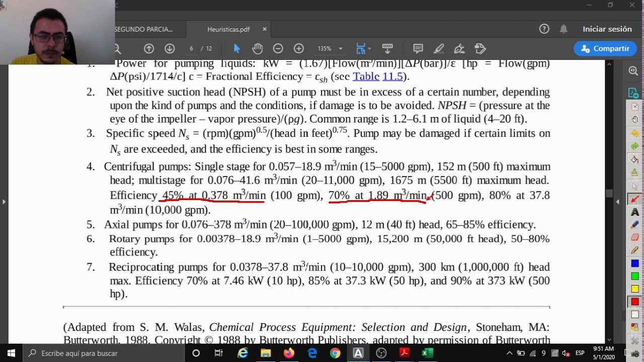644x362 pixels.
Task: Switch to Adobe Acrobat on taskbar
Action: click(x=404, y=353)
